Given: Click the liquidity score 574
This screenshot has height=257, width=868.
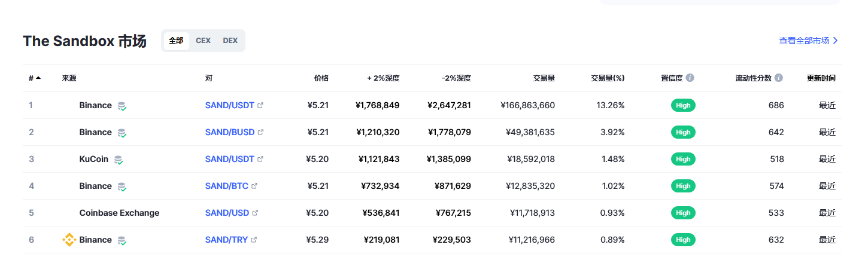Looking at the screenshot, I should click(x=776, y=186).
